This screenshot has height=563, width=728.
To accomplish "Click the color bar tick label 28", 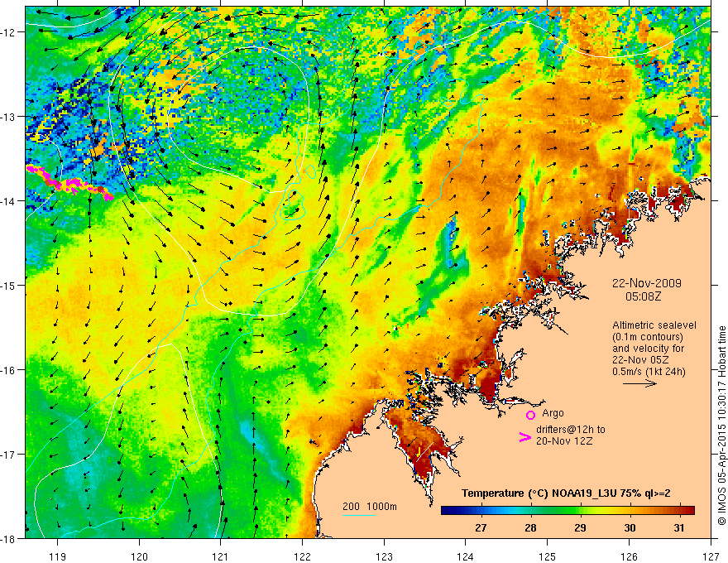I will tap(530, 527).
